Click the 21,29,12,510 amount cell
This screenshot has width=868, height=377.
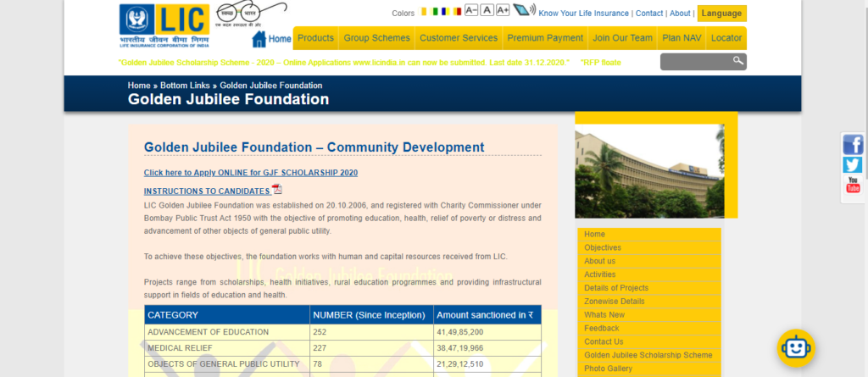487,363
